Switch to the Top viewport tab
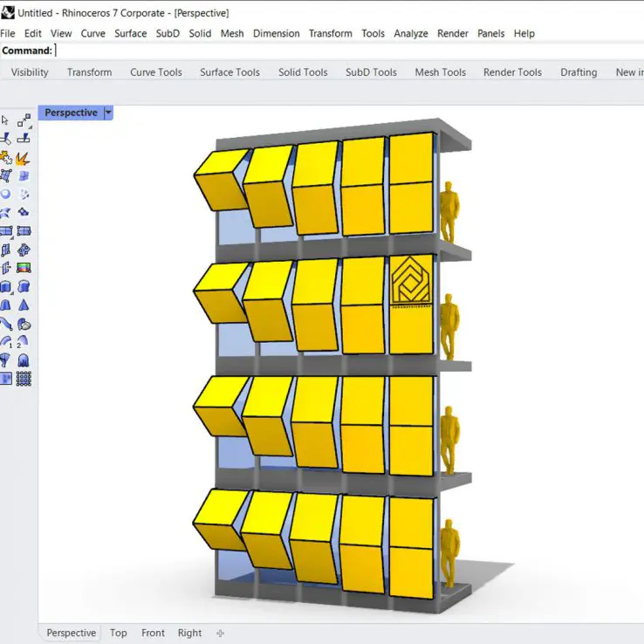644x644 pixels. pos(118,634)
